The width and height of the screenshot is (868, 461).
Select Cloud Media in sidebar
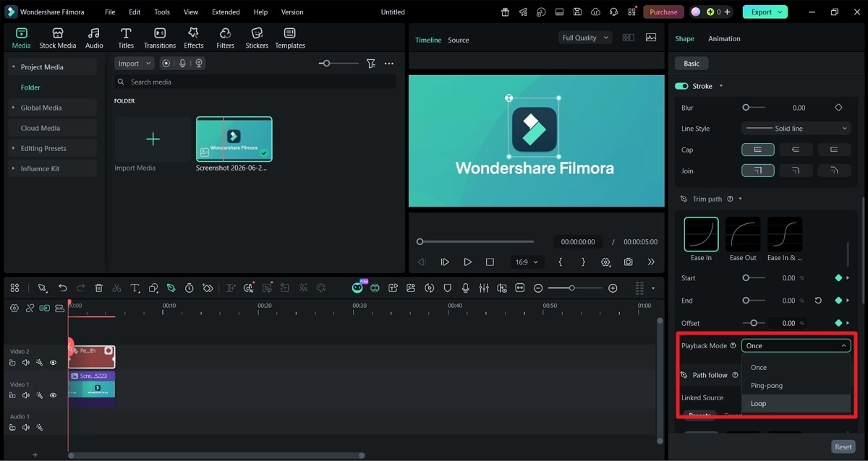(52, 128)
